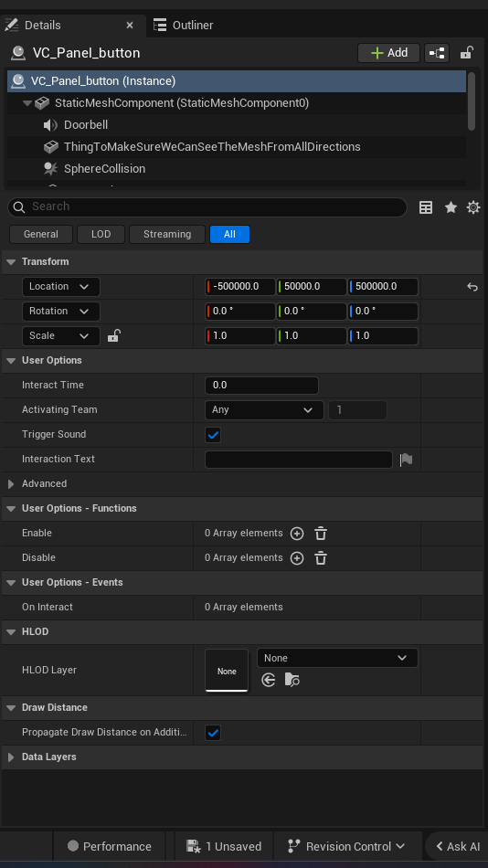Filter by the General category
This screenshot has height=868, width=488.
click(41, 234)
